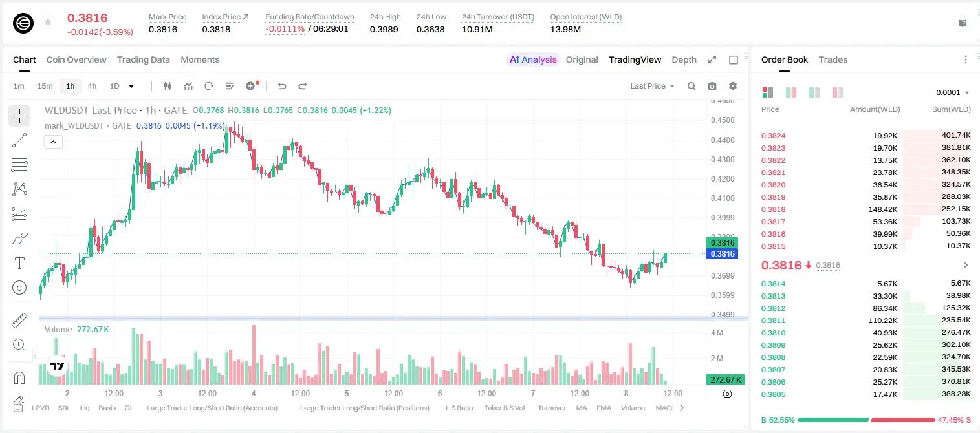Viewport: 980px width, 433px height.
Task: Switch to the Trades tab
Action: (833, 59)
